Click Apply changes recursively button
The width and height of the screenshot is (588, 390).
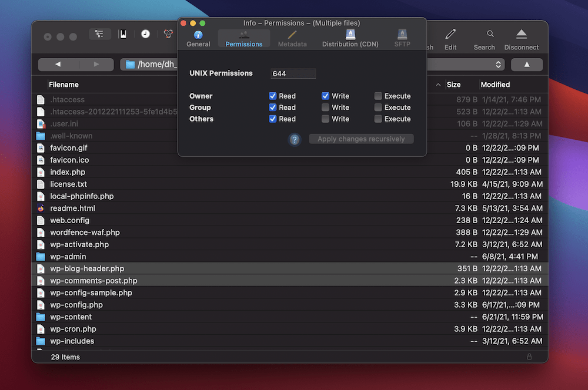coord(361,139)
